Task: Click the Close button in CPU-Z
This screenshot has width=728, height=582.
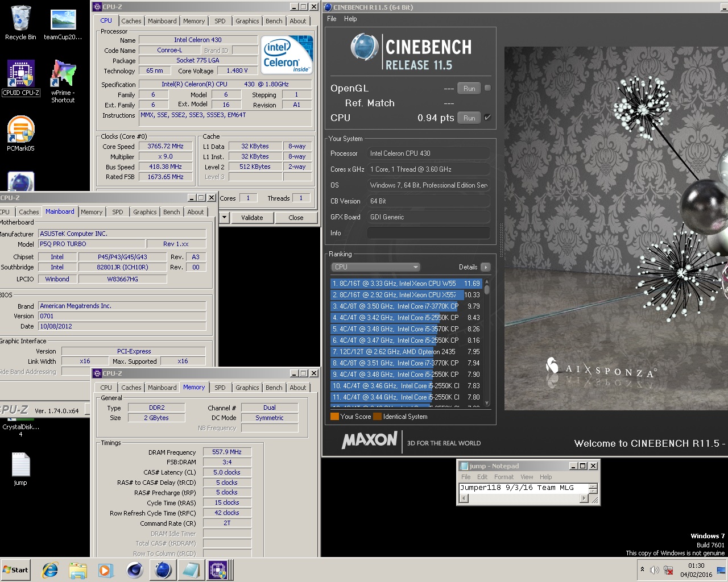Action: 296,218
